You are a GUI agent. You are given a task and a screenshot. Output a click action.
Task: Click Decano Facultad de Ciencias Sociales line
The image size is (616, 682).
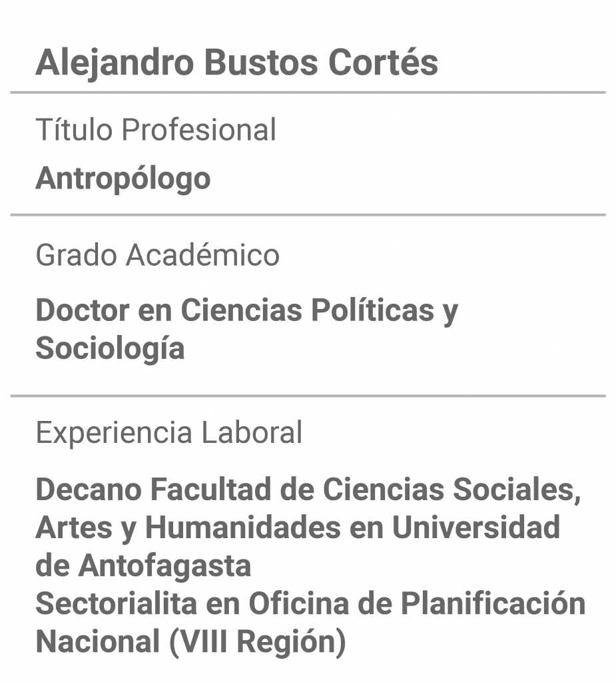tap(308, 490)
